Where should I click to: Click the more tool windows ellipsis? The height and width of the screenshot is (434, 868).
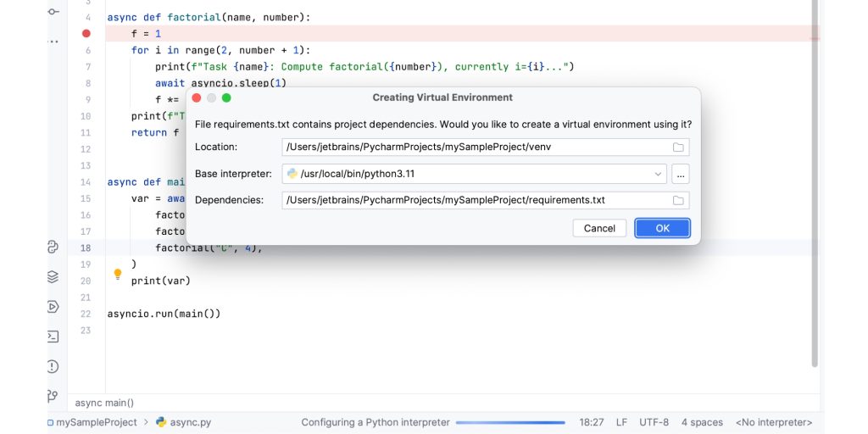(x=53, y=40)
